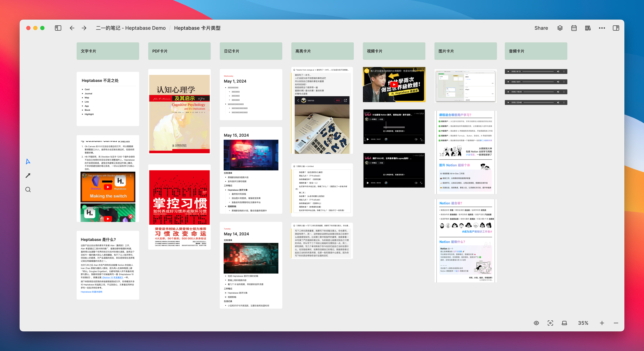The height and width of the screenshot is (351, 644).
Task: Zoom out with the minus icon
Action: tap(616, 323)
